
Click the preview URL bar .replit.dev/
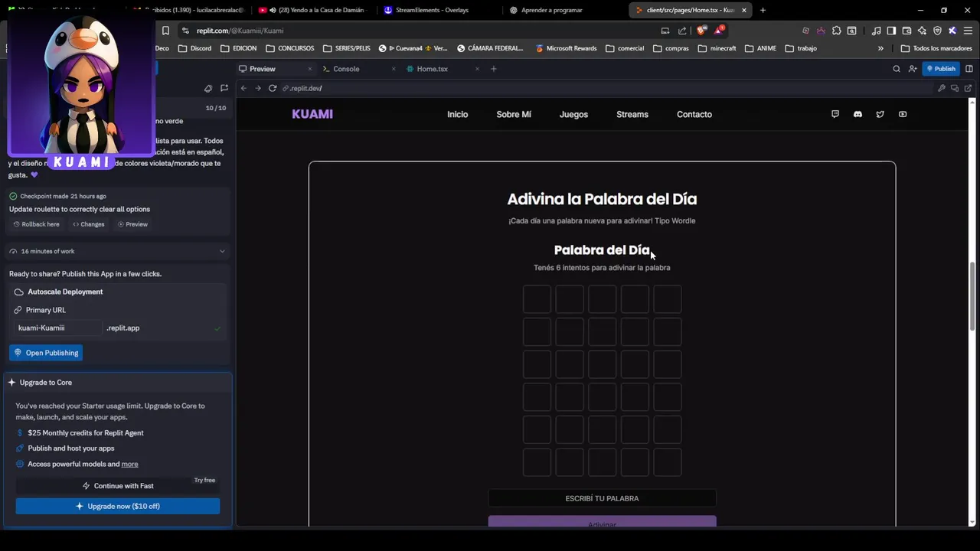point(302,88)
